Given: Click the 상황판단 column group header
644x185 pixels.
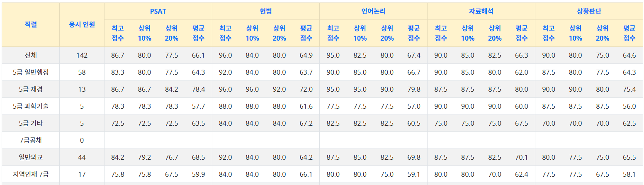Looking at the screenshot, I should click(589, 11).
